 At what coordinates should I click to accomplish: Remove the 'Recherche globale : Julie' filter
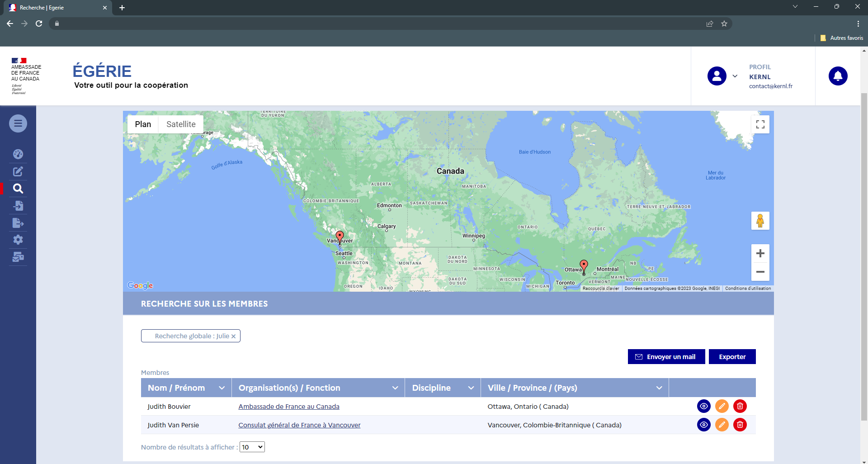click(233, 336)
